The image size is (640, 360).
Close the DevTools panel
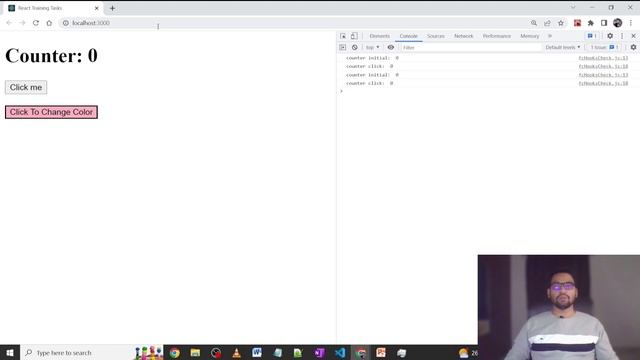[633, 36]
